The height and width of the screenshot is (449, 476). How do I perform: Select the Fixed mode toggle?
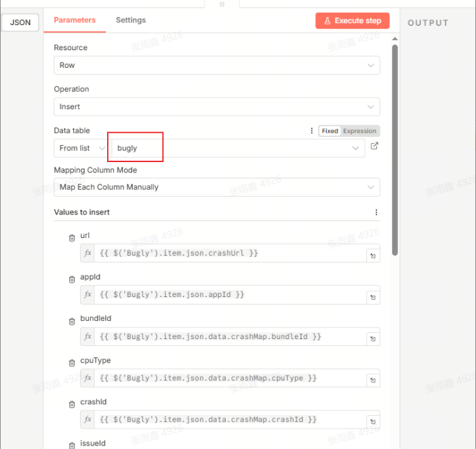tap(330, 131)
